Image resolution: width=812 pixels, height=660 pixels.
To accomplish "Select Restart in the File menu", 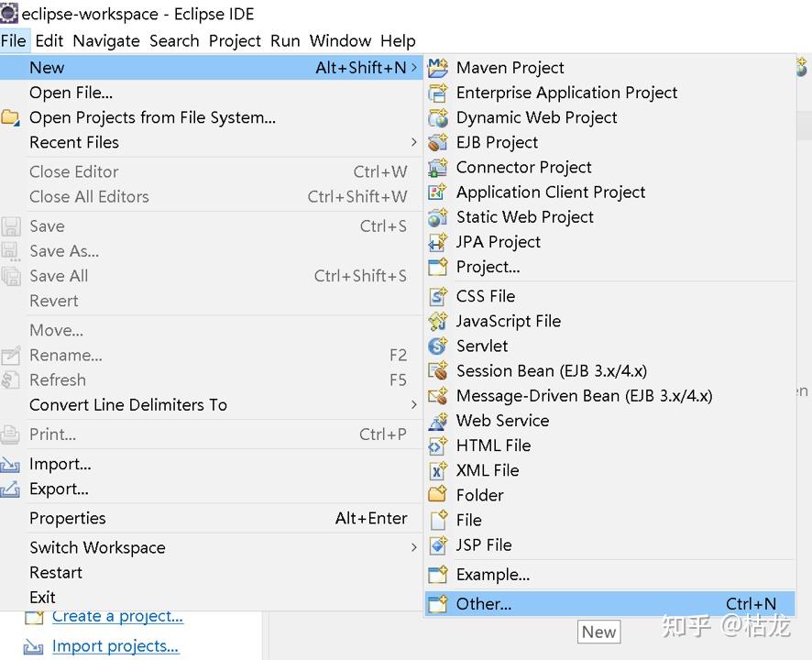I will click(x=56, y=572).
